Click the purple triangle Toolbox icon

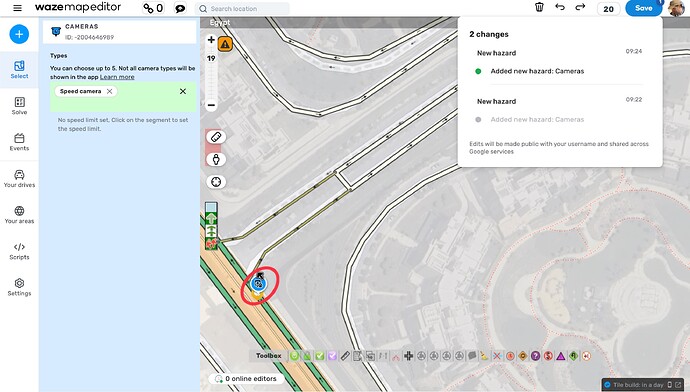click(x=561, y=356)
